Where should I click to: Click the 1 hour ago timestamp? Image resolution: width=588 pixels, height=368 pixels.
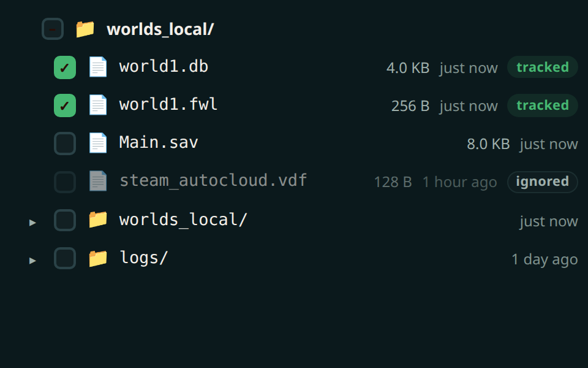coord(460,182)
